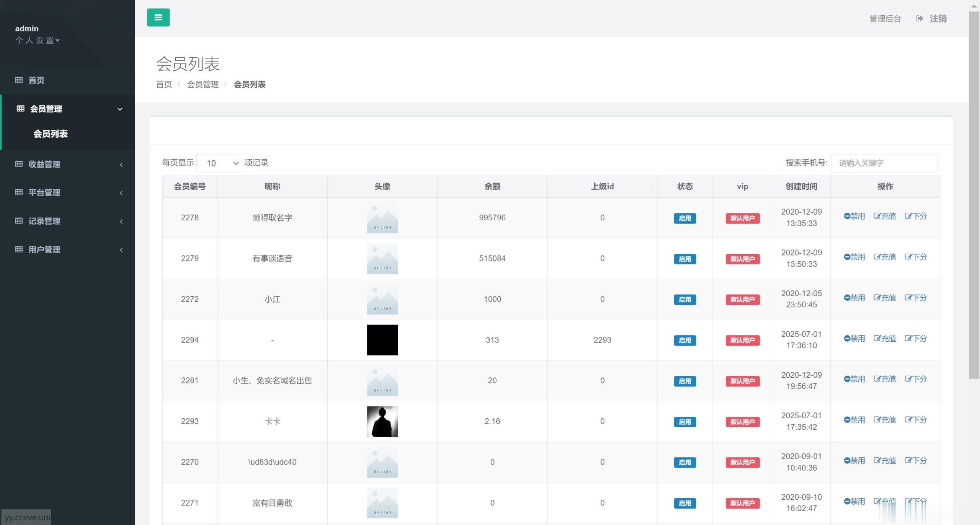Viewport: 980px width, 525px height.
Task: Click the 充值 icon for member 2279
Action: [x=878, y=257]
